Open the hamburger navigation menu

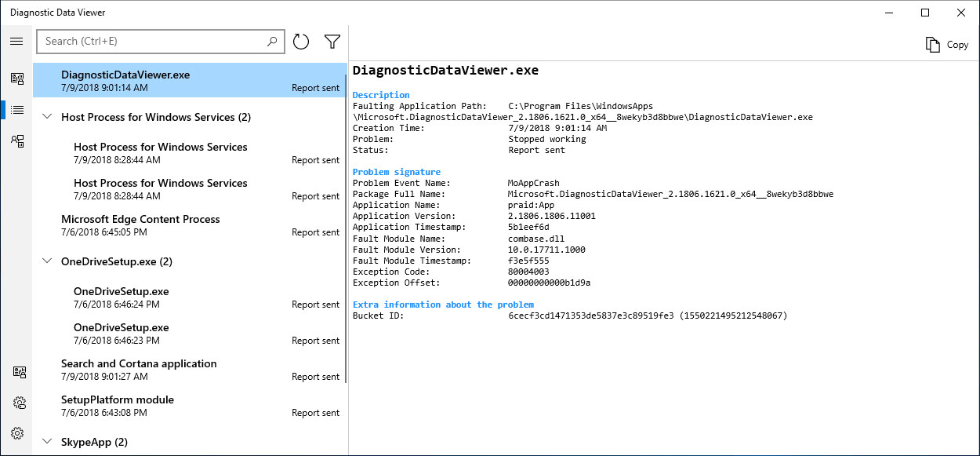[16, 42]
